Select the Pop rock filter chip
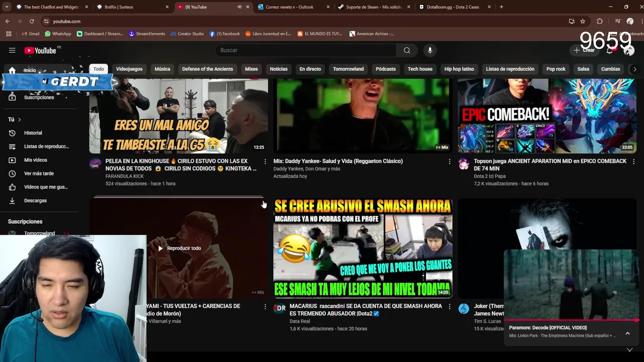The width and height of the screenshot is (644, 362). [x=555, y=69]
